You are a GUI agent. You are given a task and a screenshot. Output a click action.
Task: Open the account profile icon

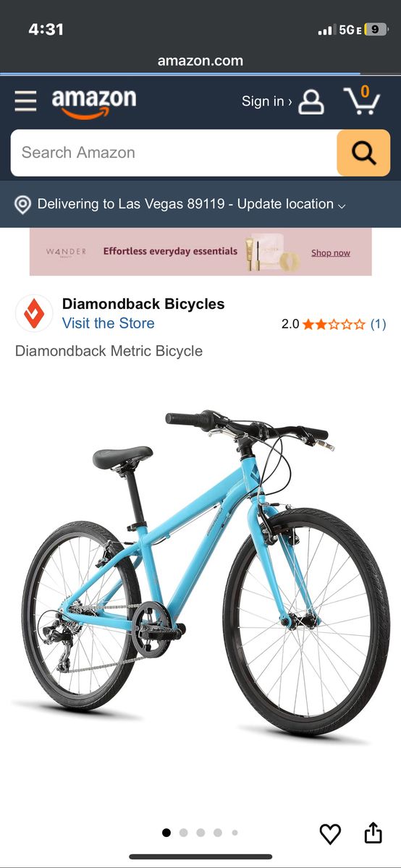311,101
